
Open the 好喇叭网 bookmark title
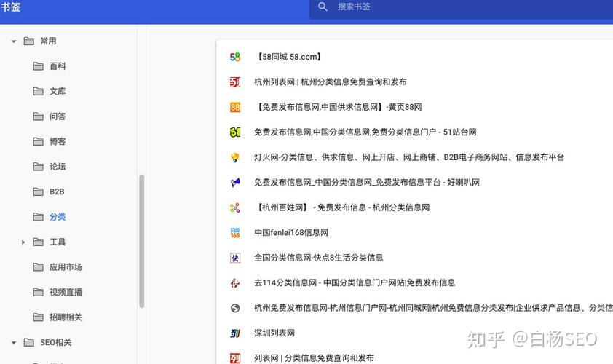coord(367,182)
